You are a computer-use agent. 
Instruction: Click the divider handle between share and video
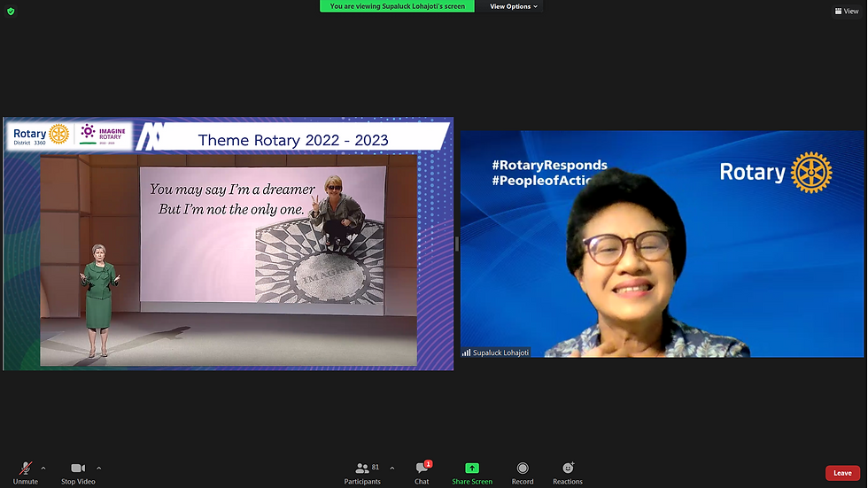tap(457, 244)
